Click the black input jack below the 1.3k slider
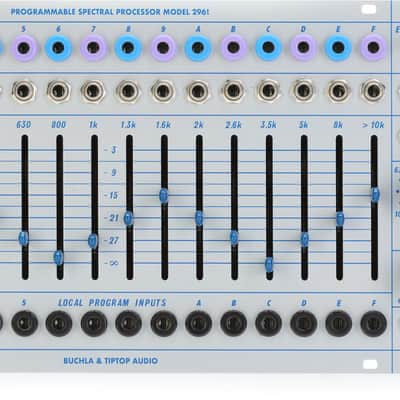Image resolution: width=400 pixels, height=400 pixels. (x=129, y=323)
